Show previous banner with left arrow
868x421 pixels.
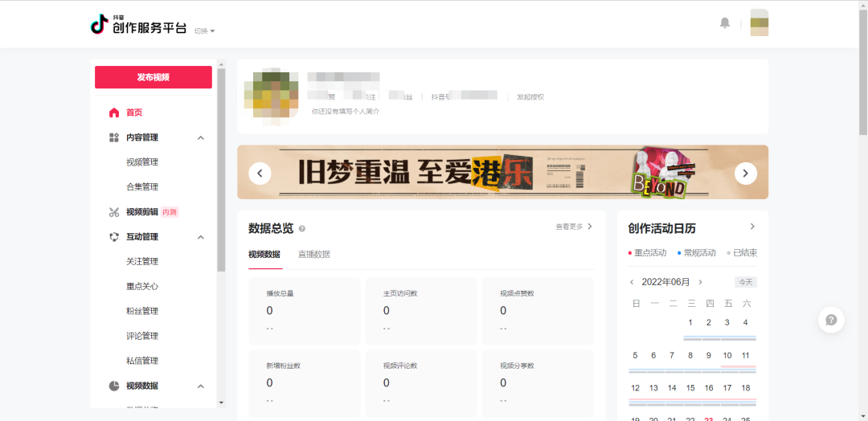click(260, 173)
